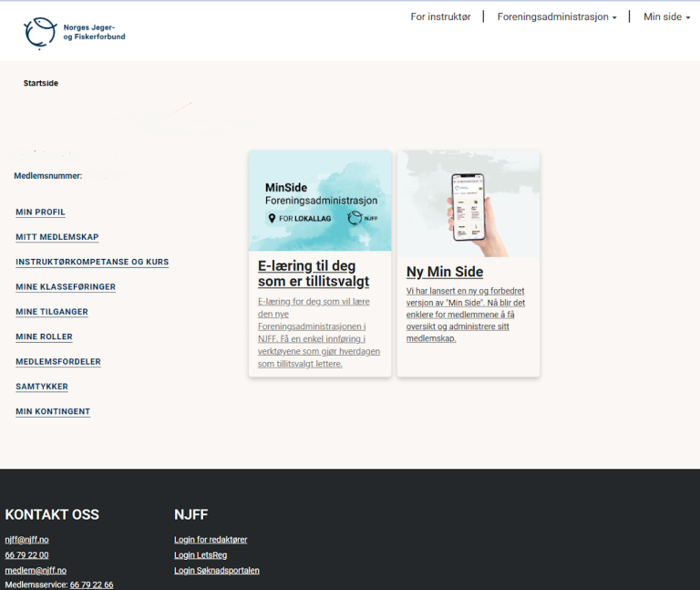Go to INSTRUKTØRKOMPETANSE OG KURS
Viewport: 700px width, 590px height.
coord(92,263)
